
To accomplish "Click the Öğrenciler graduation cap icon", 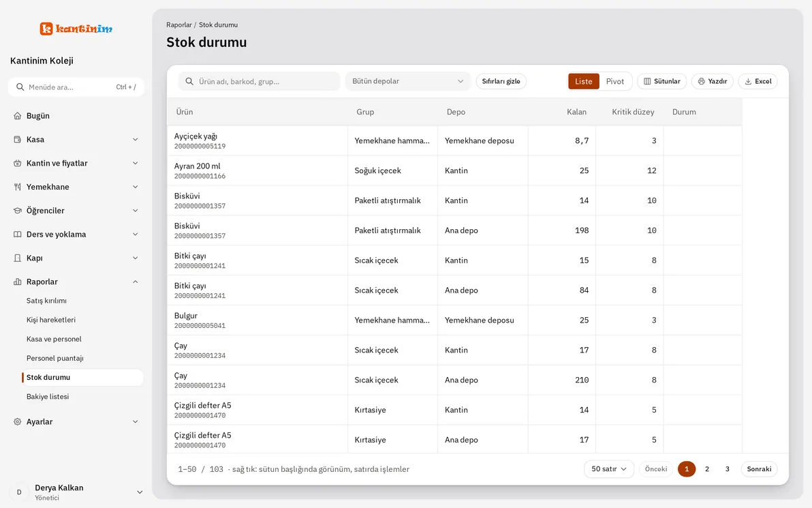I will click(18, 211).
